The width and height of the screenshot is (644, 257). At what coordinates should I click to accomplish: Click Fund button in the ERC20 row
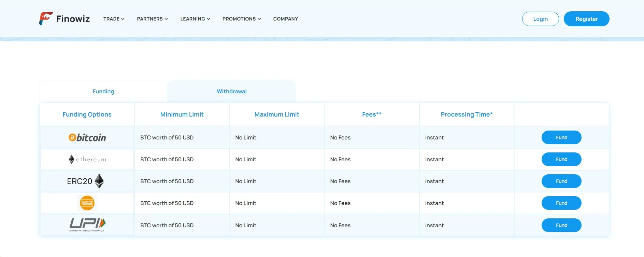pyautogui.click(x=561, y=181)
